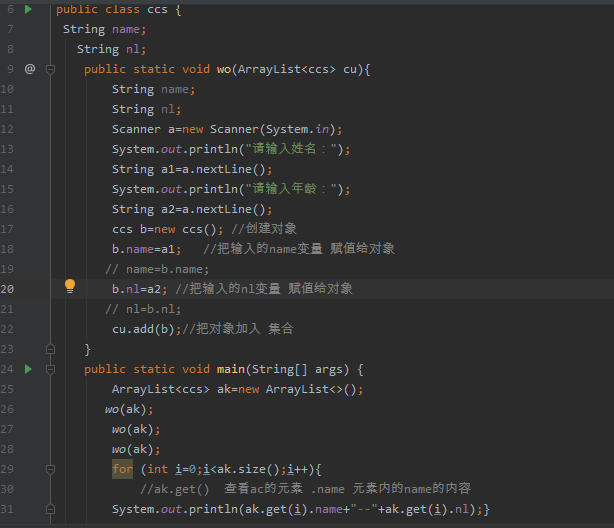The width and height of the screenshot is (614, 528).
Task: Click 'ArrayList<ccs> ak=new ArrayList<>();' line
Action: (x=237, y=389)
